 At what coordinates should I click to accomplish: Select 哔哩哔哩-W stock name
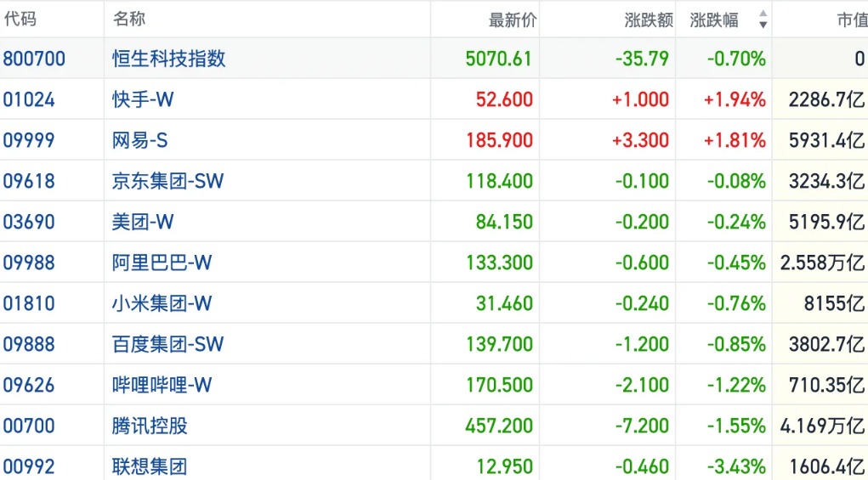pos(162,386)
